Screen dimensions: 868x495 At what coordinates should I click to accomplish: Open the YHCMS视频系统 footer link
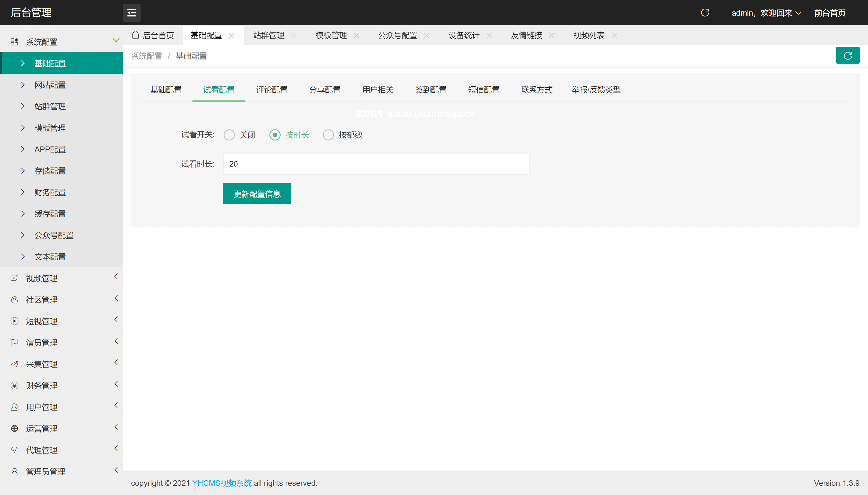[x=221, y=483]
